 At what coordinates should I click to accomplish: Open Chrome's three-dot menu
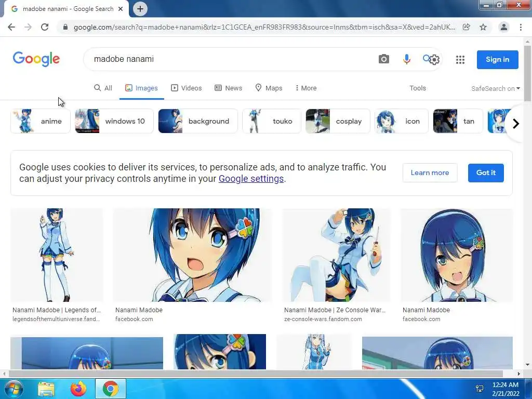pyautogui.click(x=521, y=27)
